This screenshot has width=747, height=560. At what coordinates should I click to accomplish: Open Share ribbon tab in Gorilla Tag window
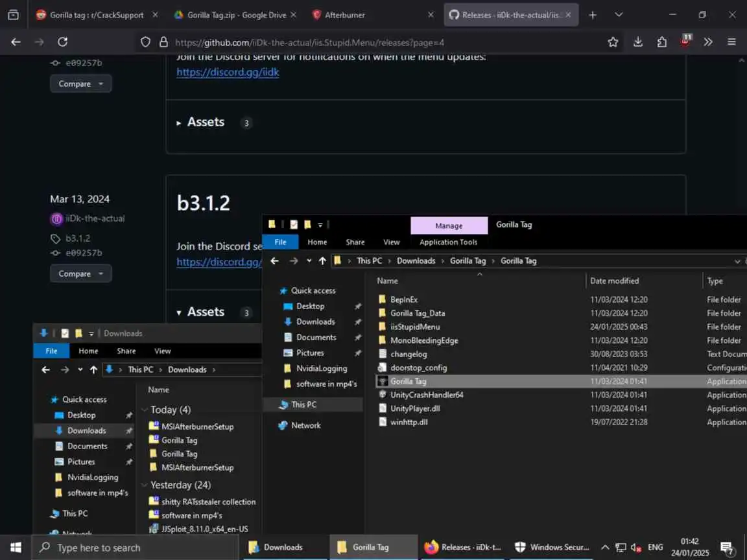point(355,242)
